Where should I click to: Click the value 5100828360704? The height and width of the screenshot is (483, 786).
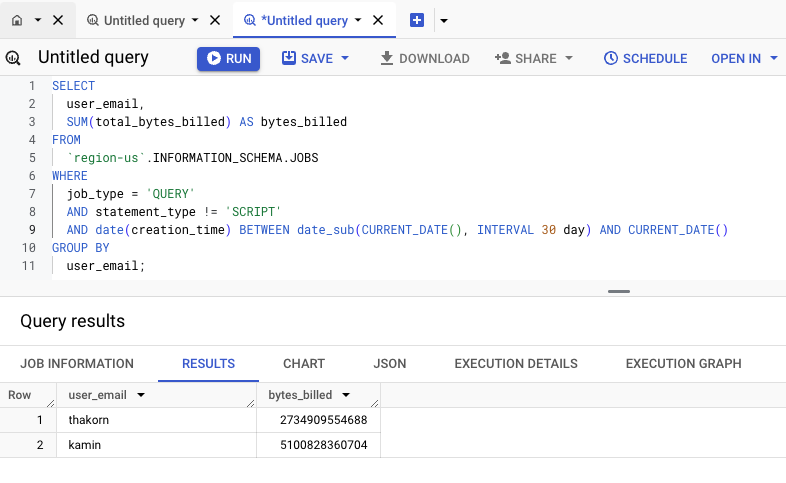click(323, 445)
